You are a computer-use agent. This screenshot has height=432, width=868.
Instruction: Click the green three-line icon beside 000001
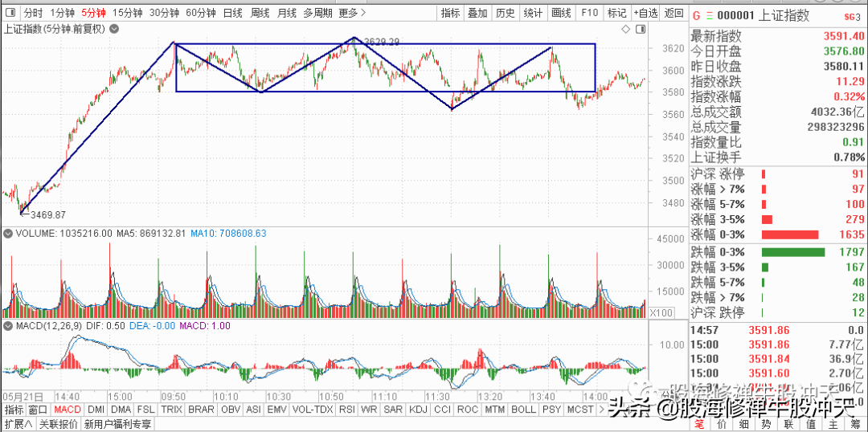pos(710,16)
